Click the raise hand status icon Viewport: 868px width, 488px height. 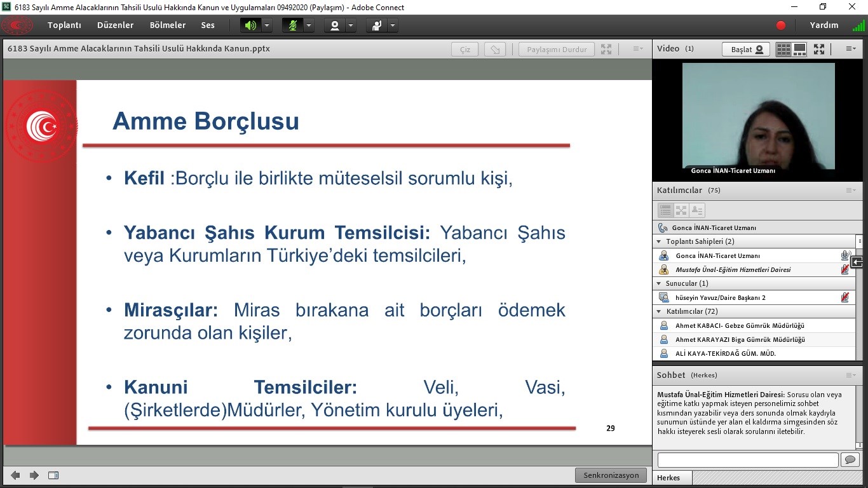[x=376, y=25]
